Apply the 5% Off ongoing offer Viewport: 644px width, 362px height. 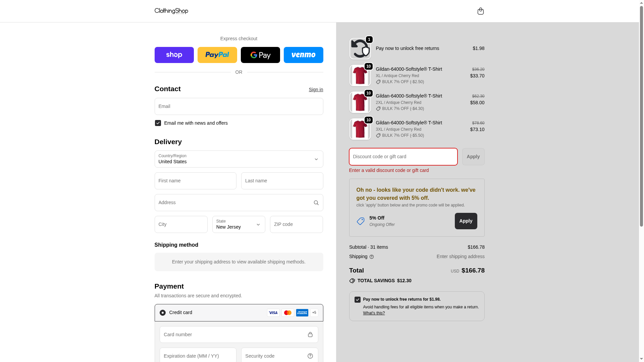(466, 221)
